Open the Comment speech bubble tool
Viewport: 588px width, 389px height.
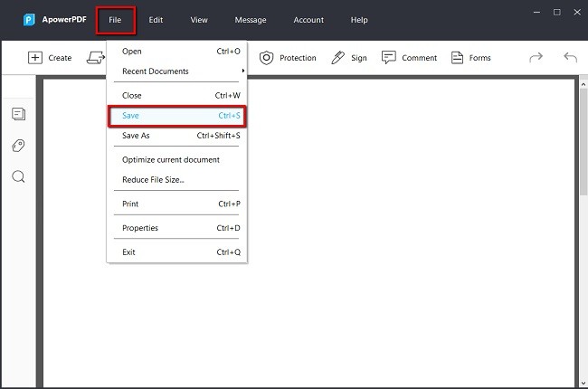point(389,58)
